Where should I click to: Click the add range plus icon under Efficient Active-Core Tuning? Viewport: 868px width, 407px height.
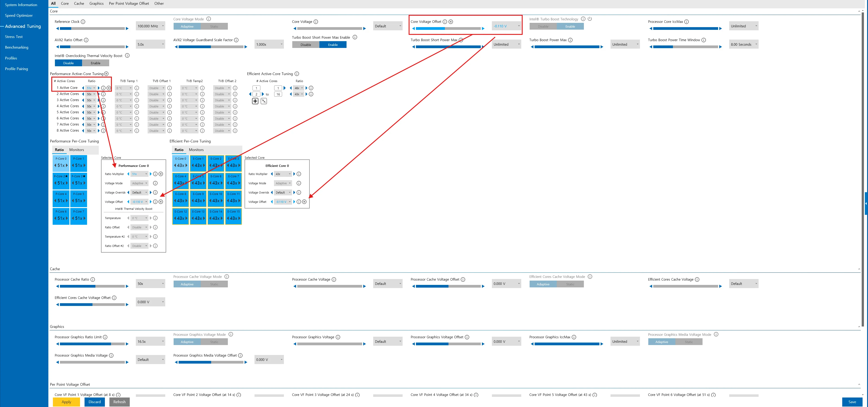click(255, 101)
